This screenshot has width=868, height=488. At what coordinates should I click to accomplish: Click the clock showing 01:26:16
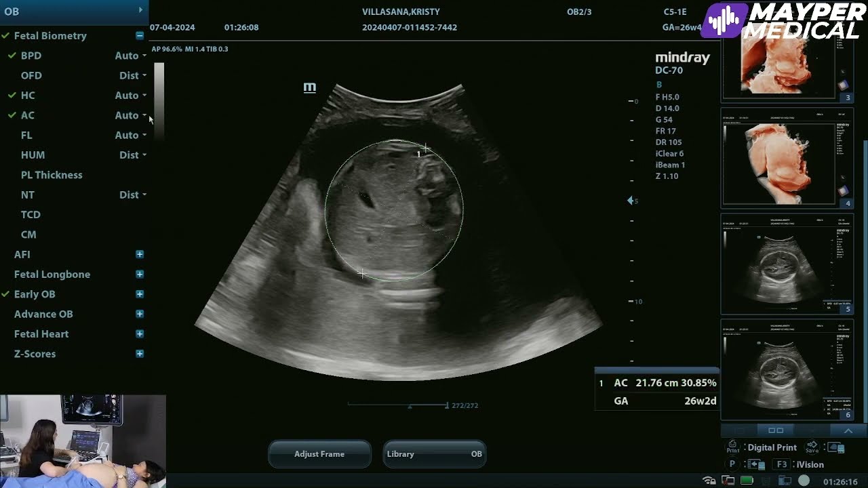(840, 481)
